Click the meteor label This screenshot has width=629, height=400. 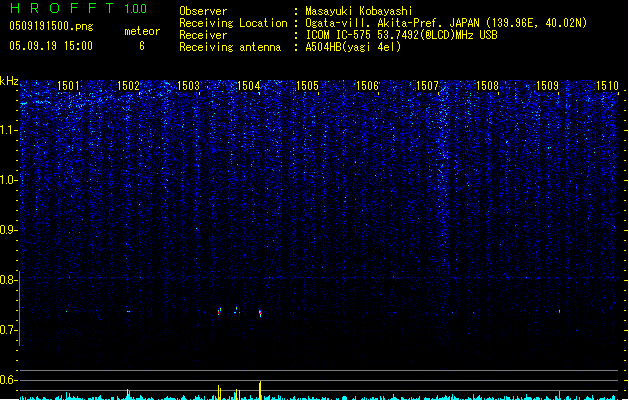pyautogui.click(x=142, y=31)
